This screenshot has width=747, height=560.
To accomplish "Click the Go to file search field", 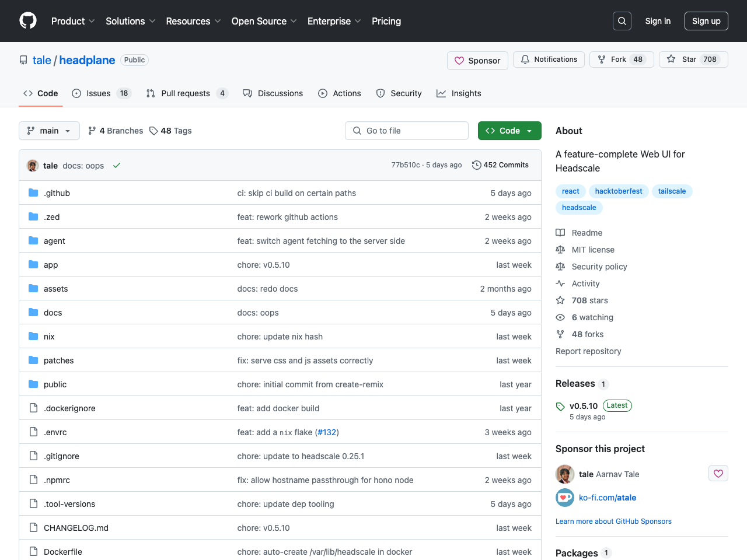I will pos(407,131).
